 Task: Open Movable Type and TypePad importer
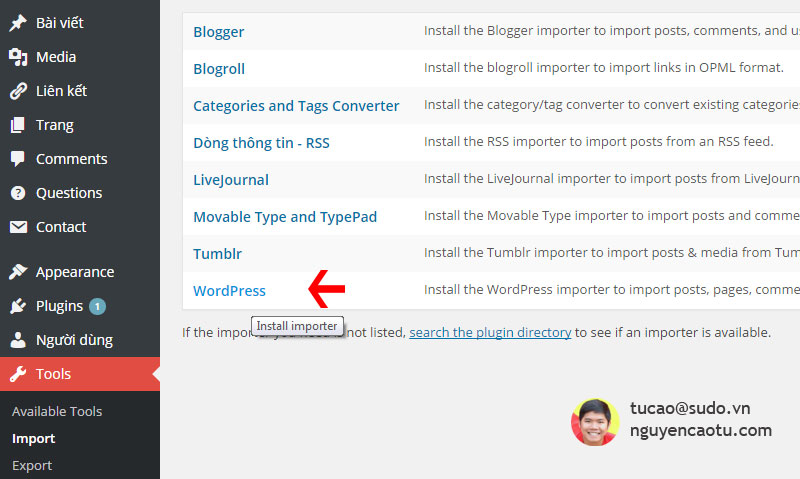click(285, 217)
